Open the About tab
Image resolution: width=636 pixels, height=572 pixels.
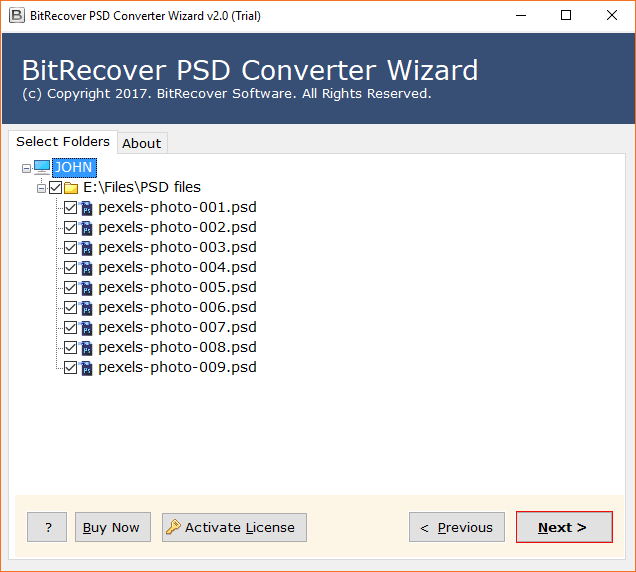coord(142,143)
